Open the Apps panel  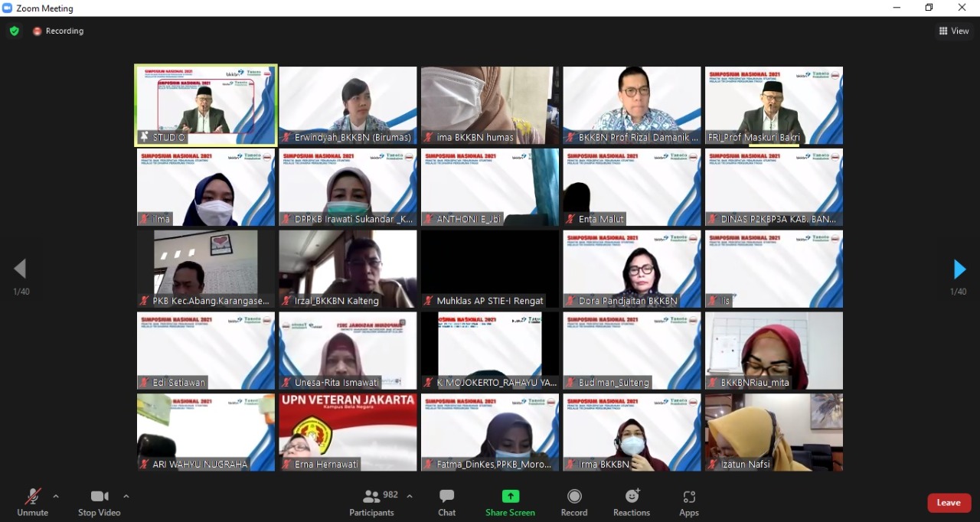click(x=688, y=502)
